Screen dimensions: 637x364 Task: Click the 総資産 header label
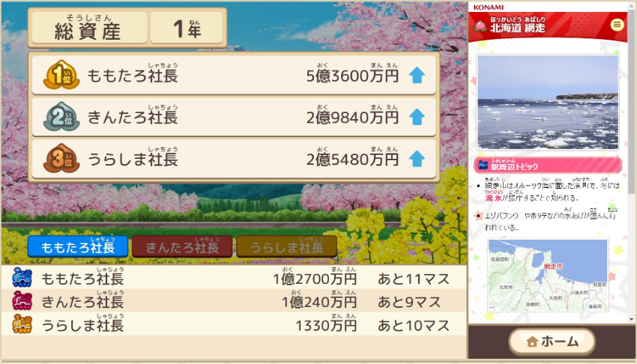(89, 28)
